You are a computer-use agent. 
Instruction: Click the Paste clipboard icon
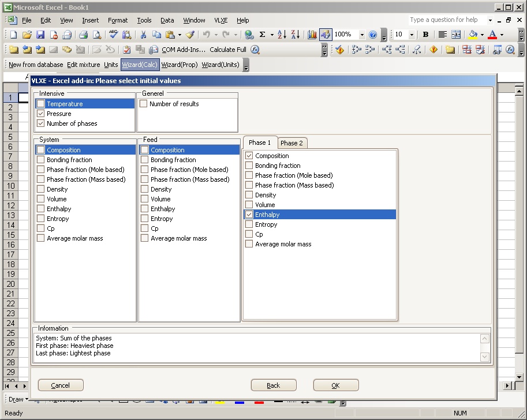tap(170, 34)
